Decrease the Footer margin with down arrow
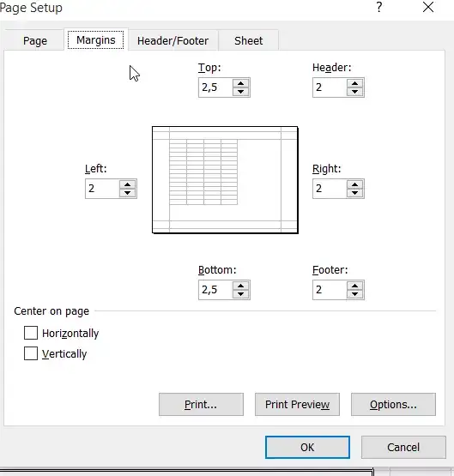Screen dimensions: 454x476 354,294
